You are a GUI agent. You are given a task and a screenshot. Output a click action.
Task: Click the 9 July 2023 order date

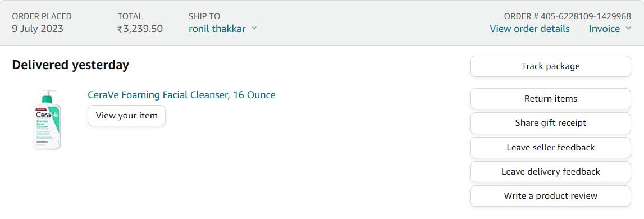point(38,29)
